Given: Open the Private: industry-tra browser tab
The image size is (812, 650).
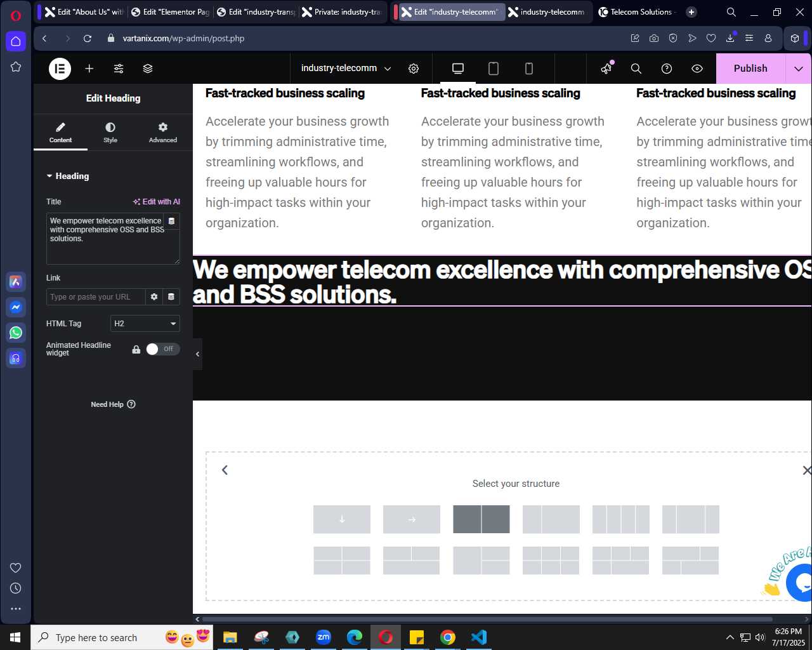Looking at the screenshot, I should click(x=341, y=12).
